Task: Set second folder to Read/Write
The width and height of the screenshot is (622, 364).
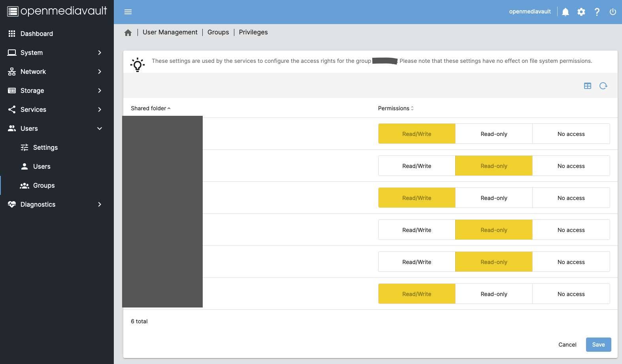Action: pyautogui.click(x=417, y=166)
